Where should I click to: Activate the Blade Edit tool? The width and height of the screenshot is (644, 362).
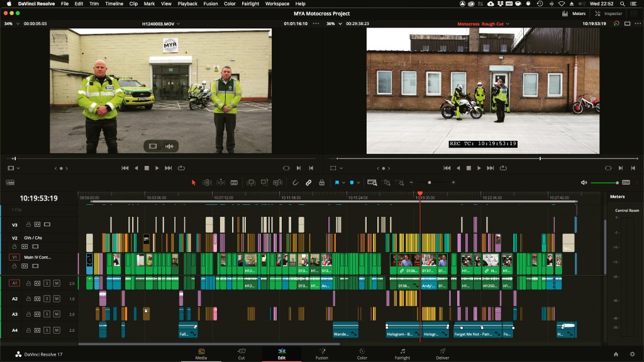click(x=234, y=182)
